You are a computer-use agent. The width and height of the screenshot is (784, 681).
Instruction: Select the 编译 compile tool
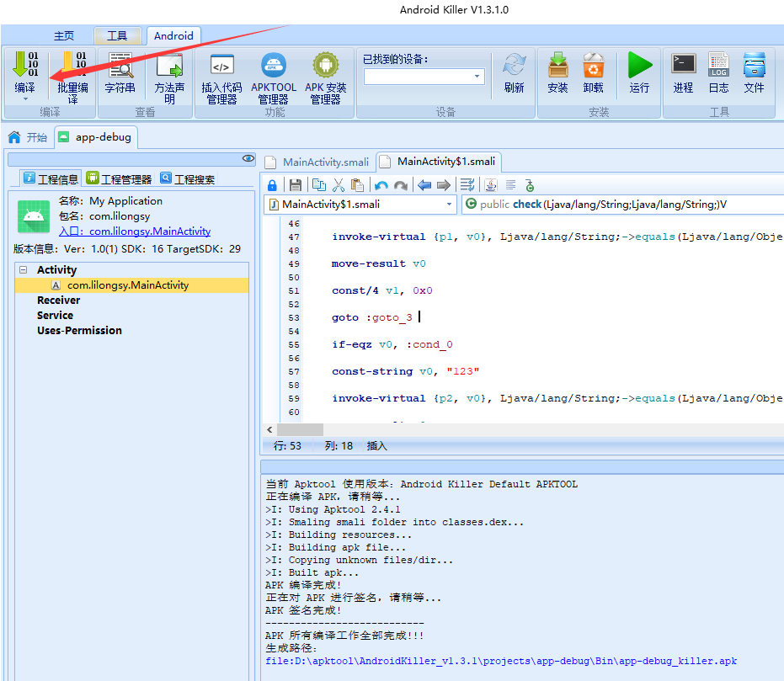pos(24,73)
